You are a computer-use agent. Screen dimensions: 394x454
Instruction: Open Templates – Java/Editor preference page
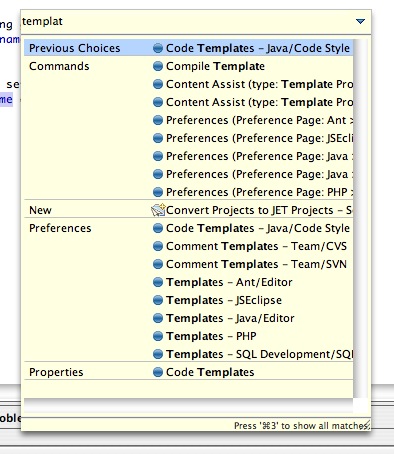(x=230, y=318)
